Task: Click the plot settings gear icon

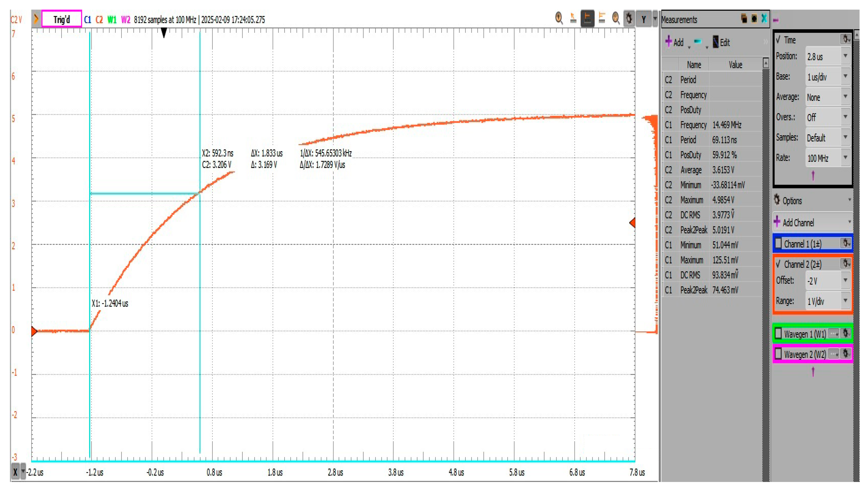Action: pos(629,19)
